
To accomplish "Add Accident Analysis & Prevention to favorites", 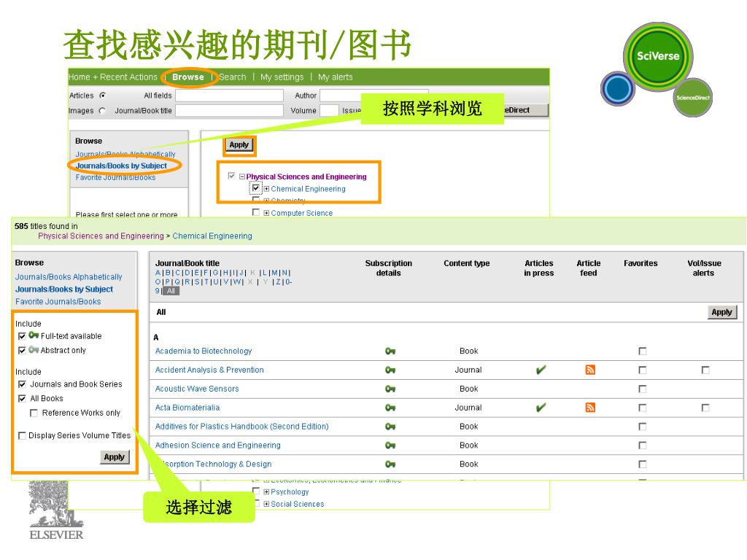I will [x=642, y=370].
